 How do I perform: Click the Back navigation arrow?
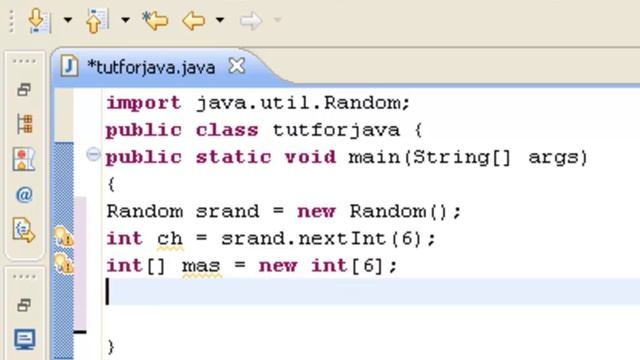coord(193,20)
